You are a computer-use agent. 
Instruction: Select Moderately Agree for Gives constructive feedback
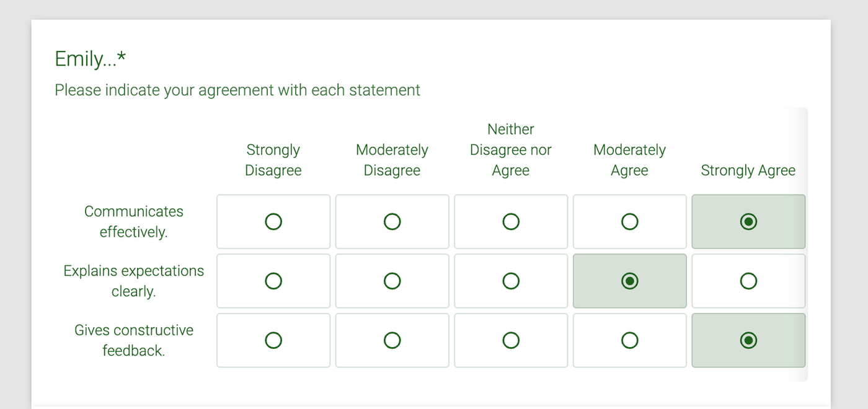click(x=629, y=340)
